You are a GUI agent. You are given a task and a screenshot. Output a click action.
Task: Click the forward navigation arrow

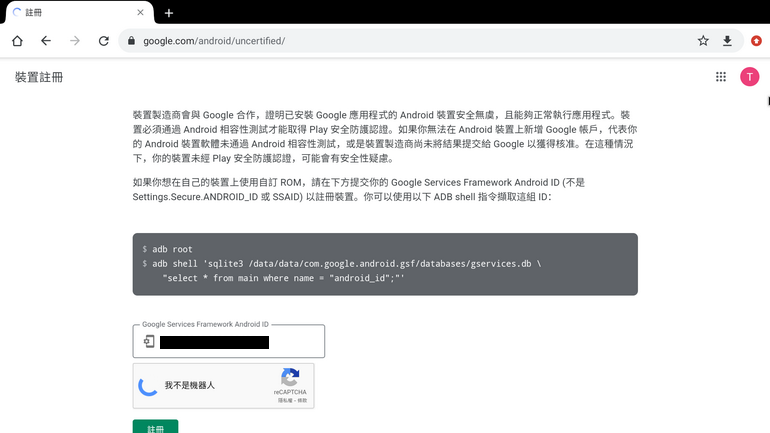[x=75, y=41]
